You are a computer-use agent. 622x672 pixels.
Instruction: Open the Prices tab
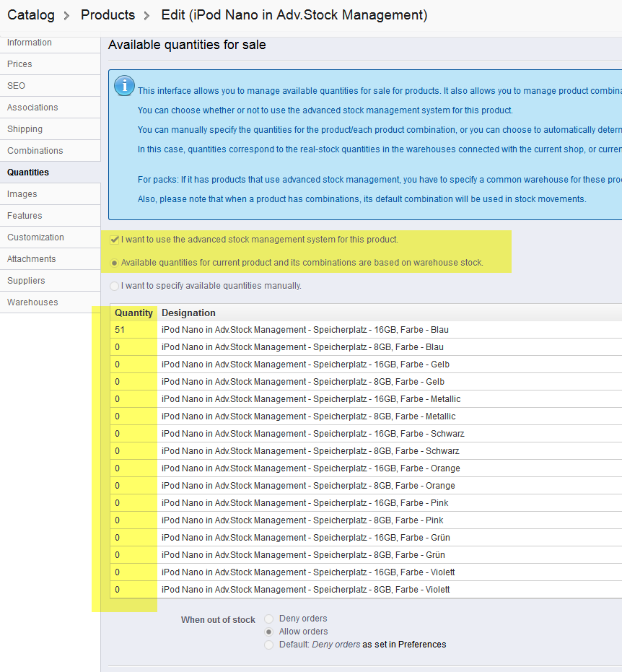pyautogui.click(x=50, y=64)
